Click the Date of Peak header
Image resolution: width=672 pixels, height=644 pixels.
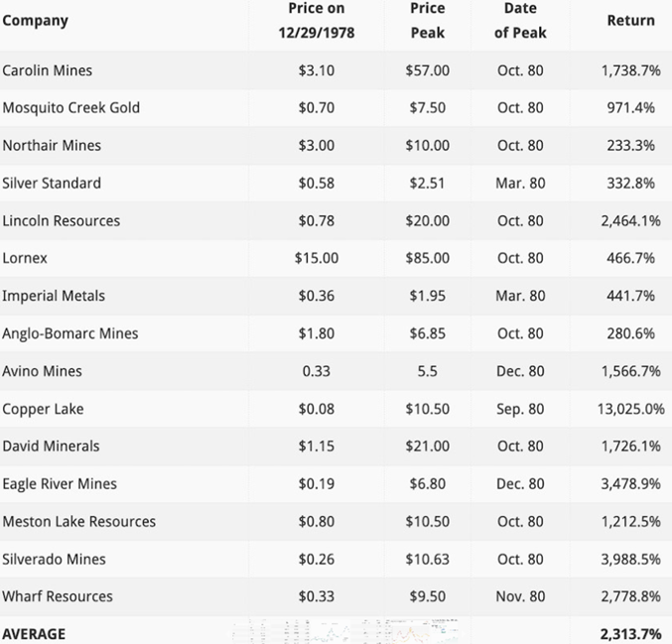(x=520, y=20)
